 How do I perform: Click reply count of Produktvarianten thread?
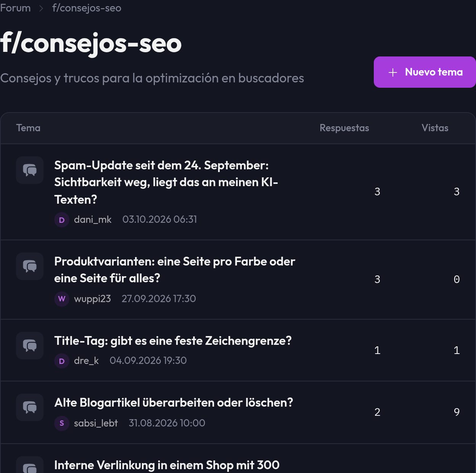(x=377, y=279)
